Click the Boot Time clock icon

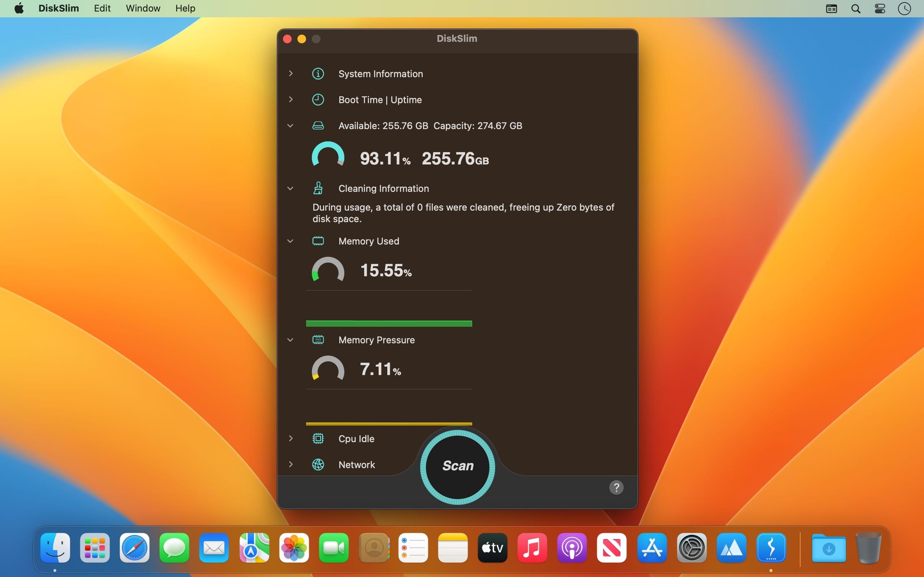click(318, 100)
